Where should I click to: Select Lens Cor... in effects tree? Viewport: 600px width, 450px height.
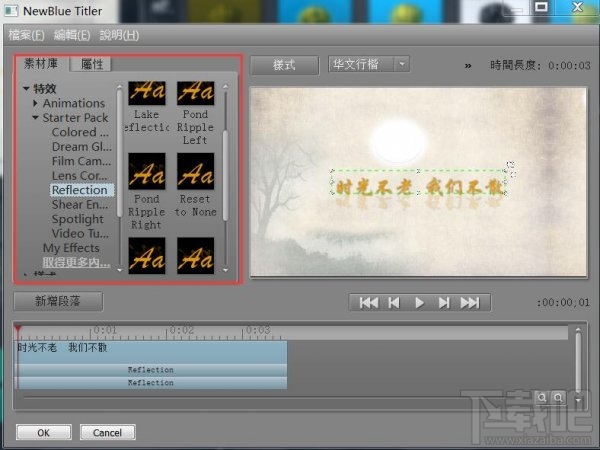[80, 176]
